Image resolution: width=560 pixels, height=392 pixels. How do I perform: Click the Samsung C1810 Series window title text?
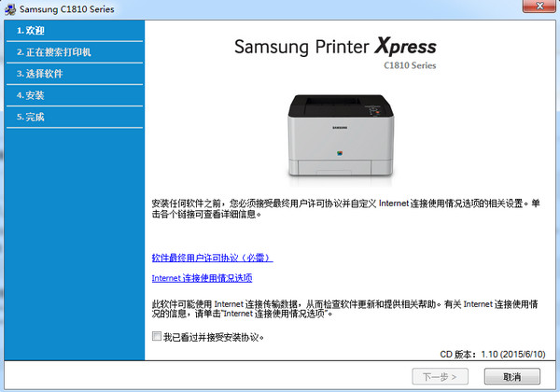pos(67,9)
